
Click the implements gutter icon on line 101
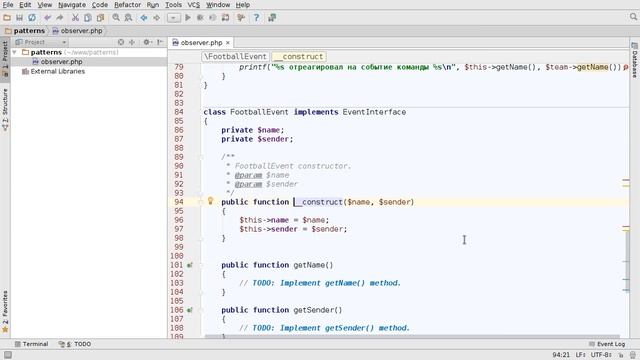(x=189, y=265)
